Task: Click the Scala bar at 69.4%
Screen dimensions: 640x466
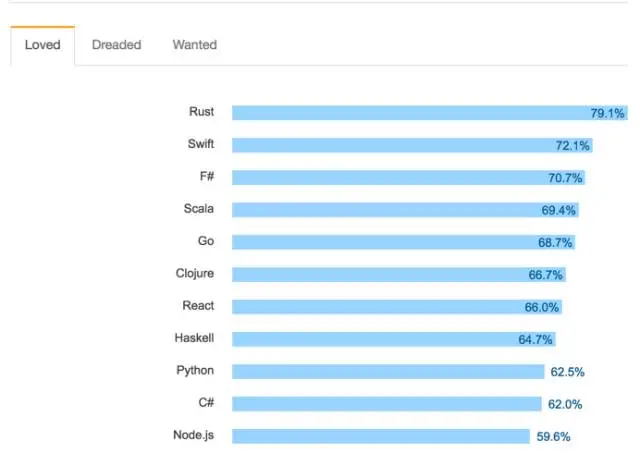Action: coord(405,210)
